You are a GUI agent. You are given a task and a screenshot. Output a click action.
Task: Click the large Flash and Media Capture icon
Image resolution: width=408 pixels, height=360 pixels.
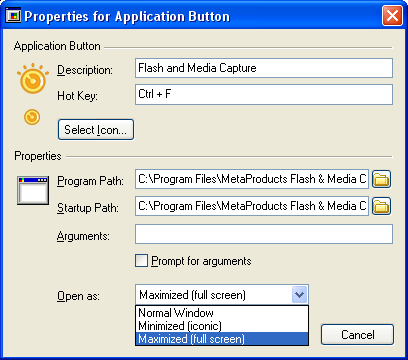pos(33,79)
